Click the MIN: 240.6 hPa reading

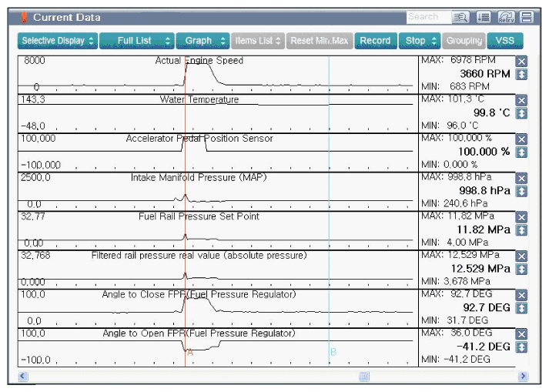pyautogui.click(x=454, y=203)
